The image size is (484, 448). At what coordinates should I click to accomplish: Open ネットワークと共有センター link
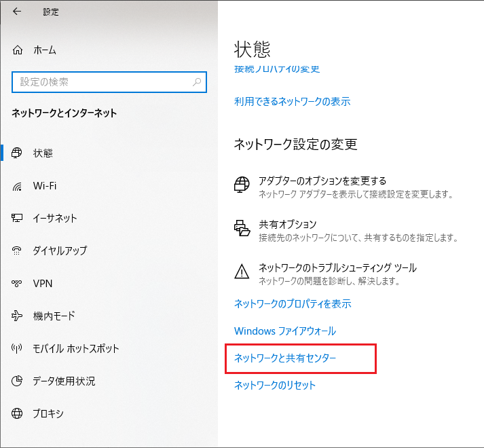pyautogui.click(x=285, y=358)
